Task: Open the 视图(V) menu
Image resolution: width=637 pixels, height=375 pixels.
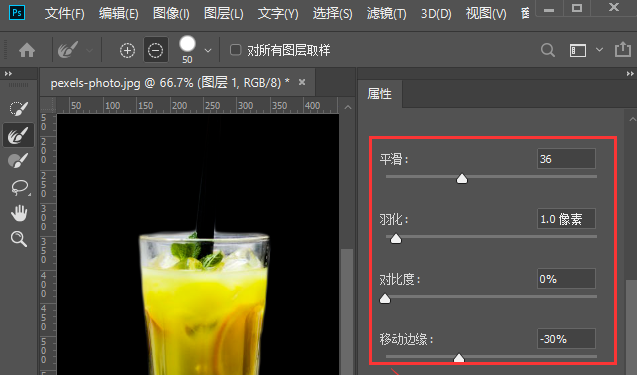Action: point(486,14)
